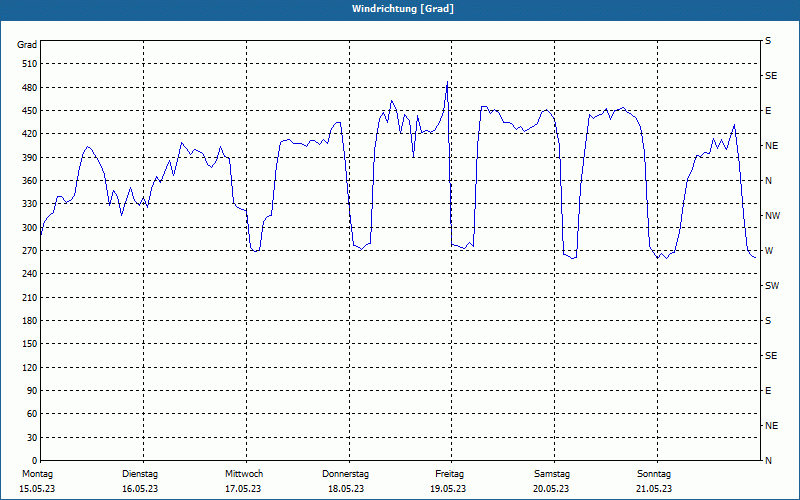Image resolution: width=800 pixels, height=500 pixels.
Task: Click the date 16.05.23
Action: click(x=140, y=489)
